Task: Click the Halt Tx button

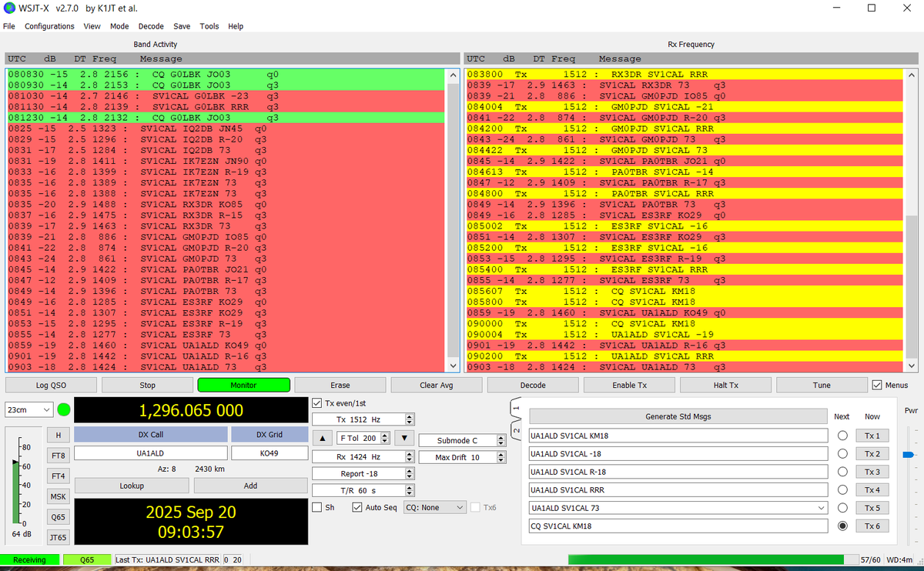Action: pyautogui.click(x=725, y=385)
